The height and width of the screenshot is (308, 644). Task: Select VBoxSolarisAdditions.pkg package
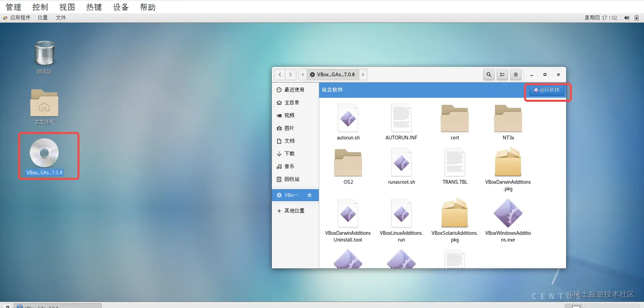pyautogui.click(x=455, y=213)
